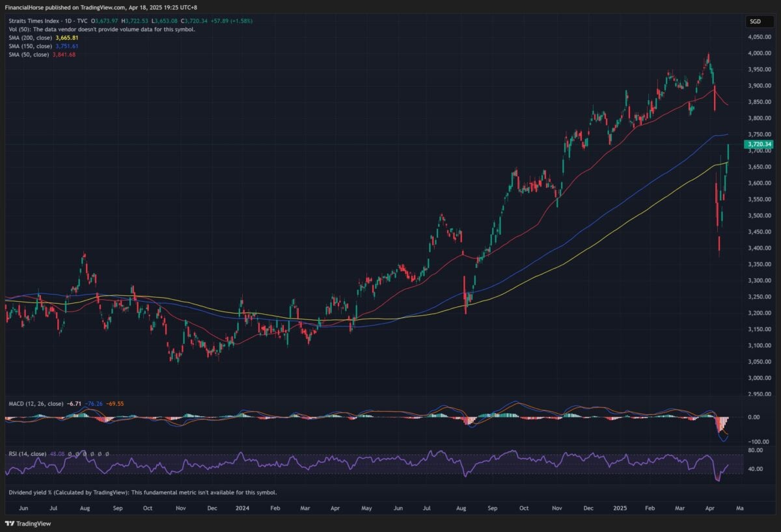Click the 3,250.00 price axis label
Screen dimensions: 781x532
(x=760, y=297)
